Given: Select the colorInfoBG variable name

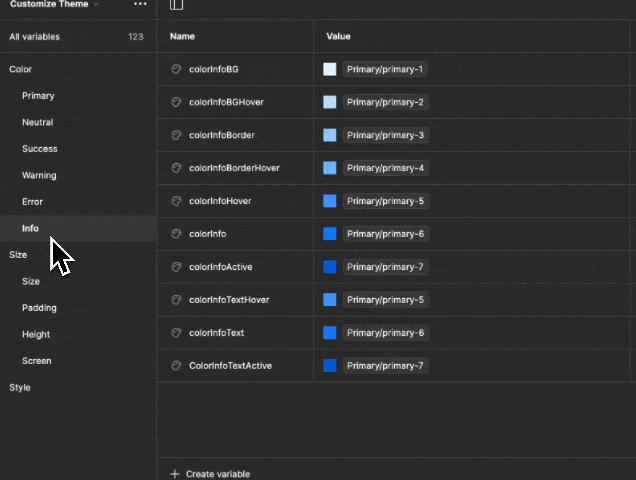Looking at the screenshot, I should 214,69.
